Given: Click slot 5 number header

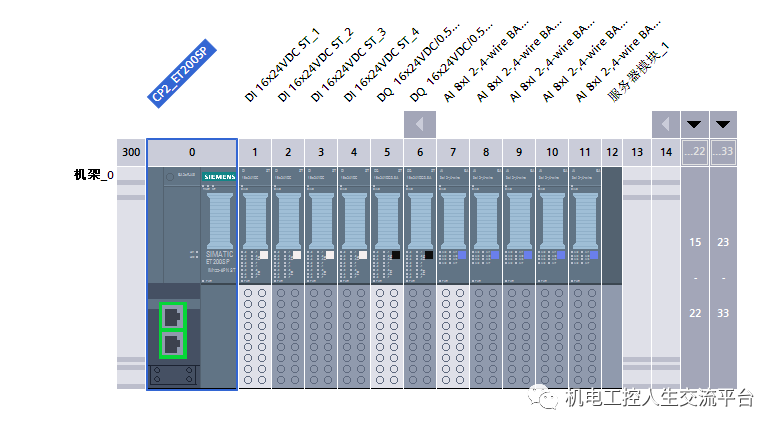Looking at the screenshot, I should 387,152.
